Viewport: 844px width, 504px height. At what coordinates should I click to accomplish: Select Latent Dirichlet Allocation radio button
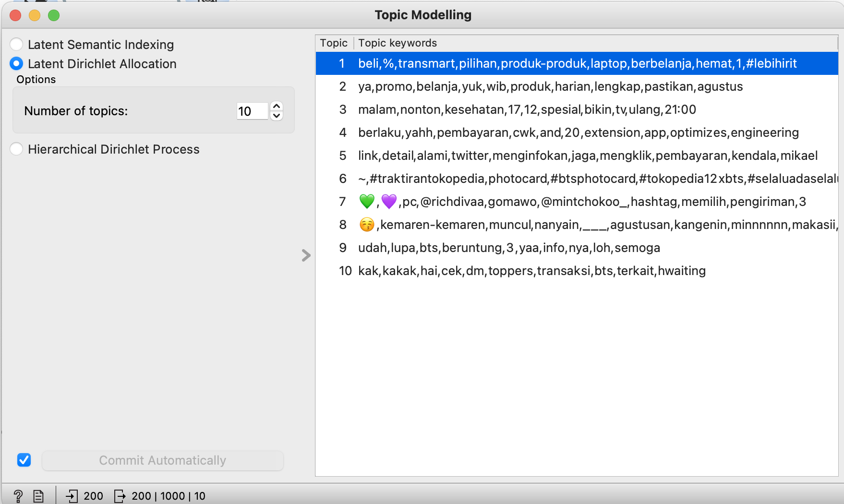[16, 63]
